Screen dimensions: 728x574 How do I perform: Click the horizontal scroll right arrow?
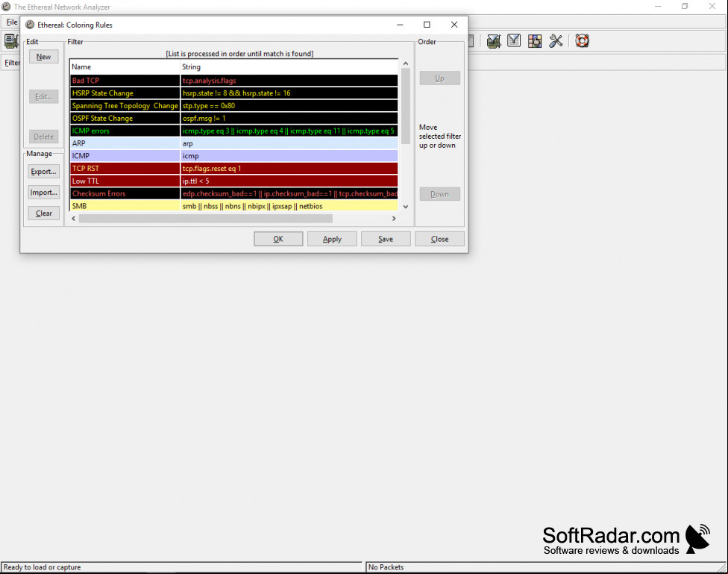tap(394, 219)
